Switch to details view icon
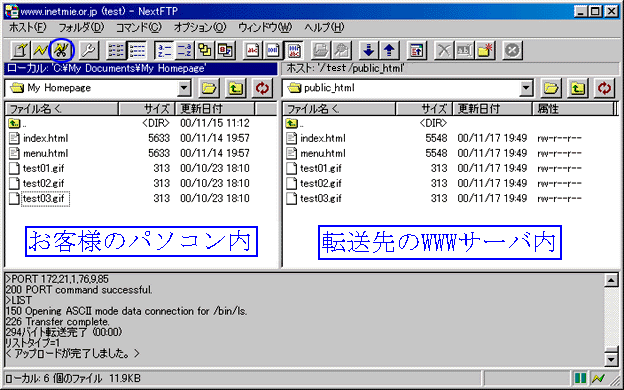This screenshot has width=624, height=390. click(137, 51)
